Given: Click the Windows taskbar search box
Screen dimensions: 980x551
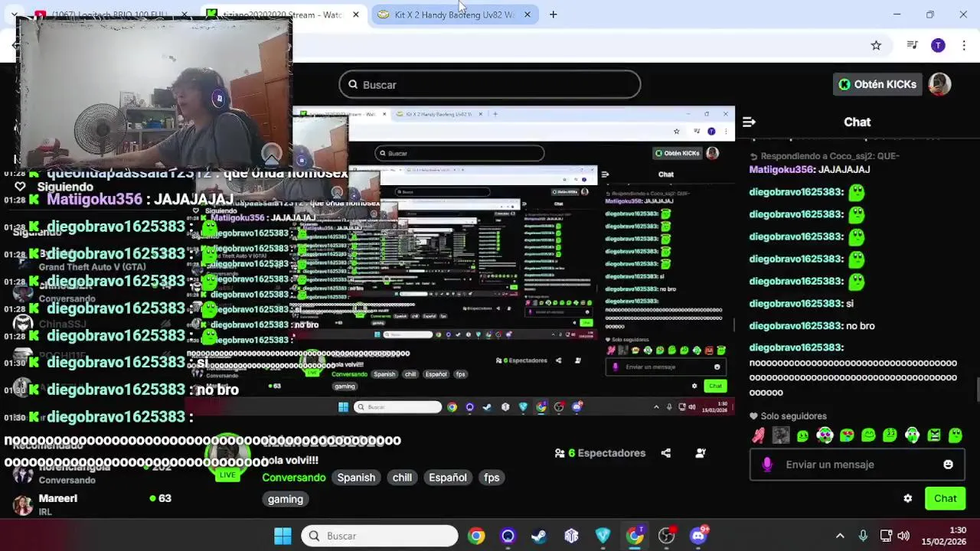Looking at the screenshot, I should coord(380,536).
